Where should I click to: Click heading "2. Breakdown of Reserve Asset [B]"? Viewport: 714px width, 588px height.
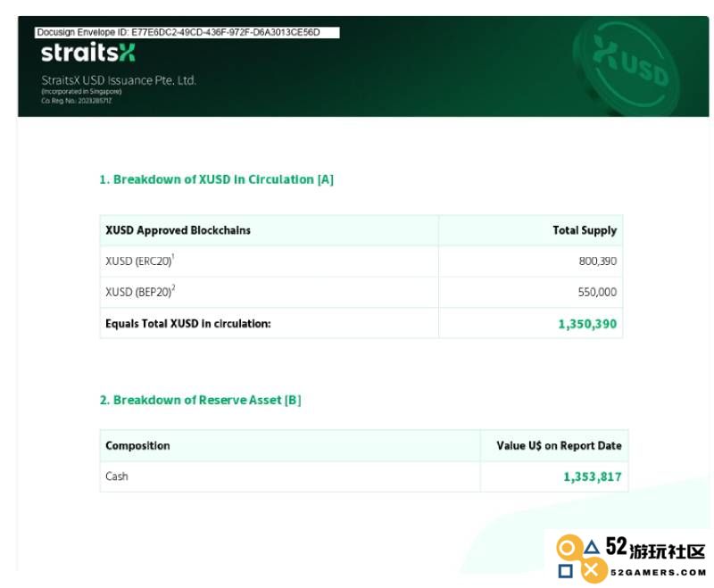(200, 400)
